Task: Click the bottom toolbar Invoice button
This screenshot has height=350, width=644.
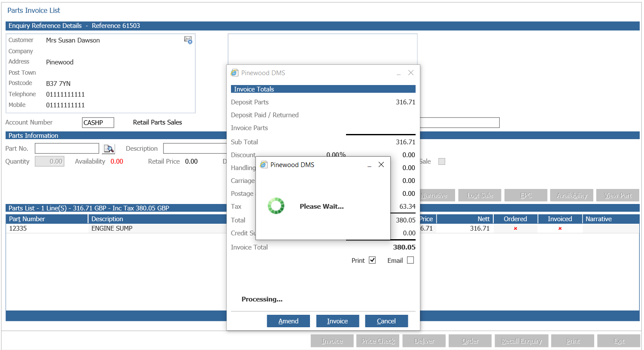Action: 332,341
